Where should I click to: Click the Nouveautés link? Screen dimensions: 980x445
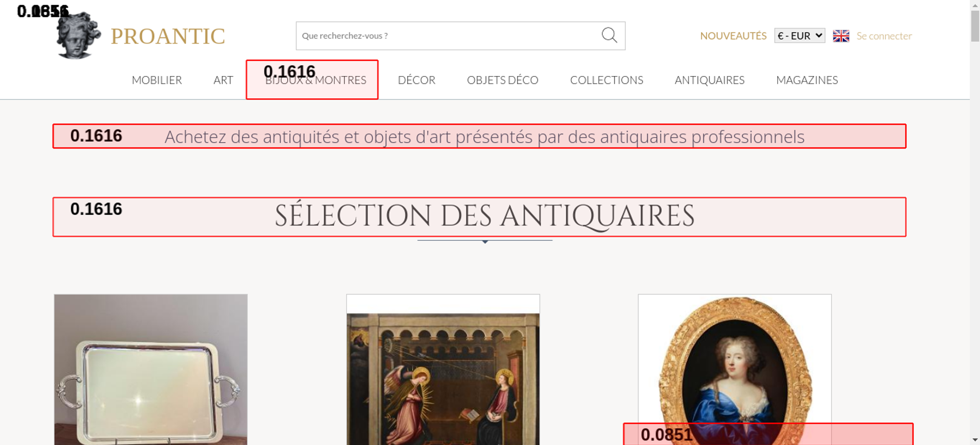[x=733, y=36]
